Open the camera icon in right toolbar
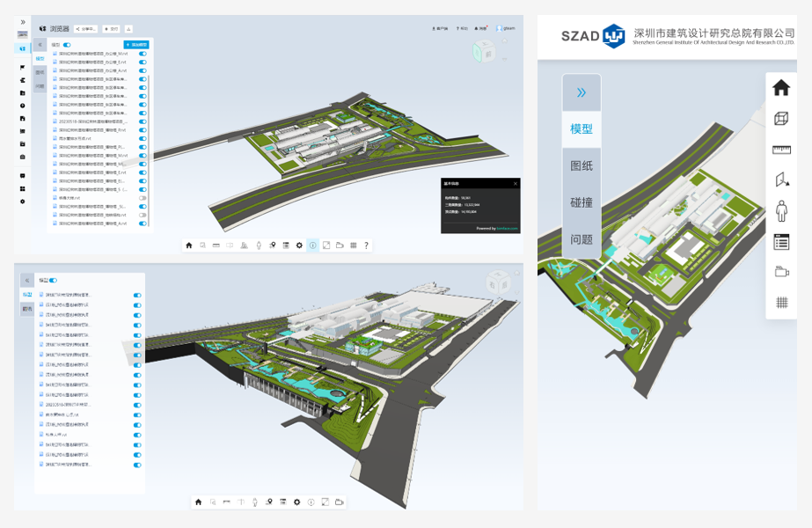Screen dimensions: 812x528 780,272
